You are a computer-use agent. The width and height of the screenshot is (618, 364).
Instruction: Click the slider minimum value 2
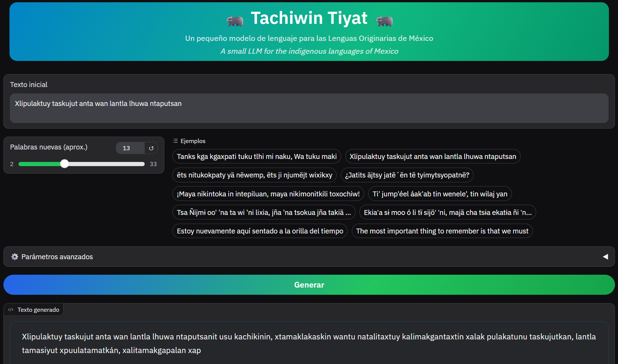(12, 164)
